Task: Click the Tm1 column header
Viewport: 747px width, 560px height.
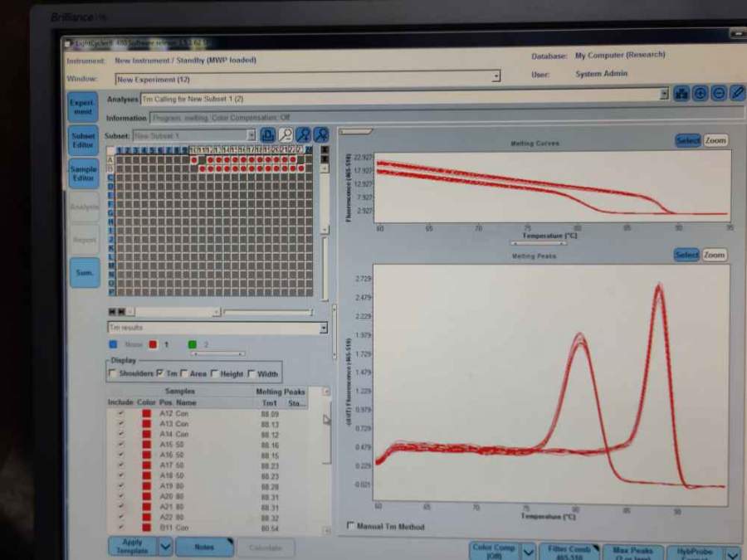Action: coord(269,403)
